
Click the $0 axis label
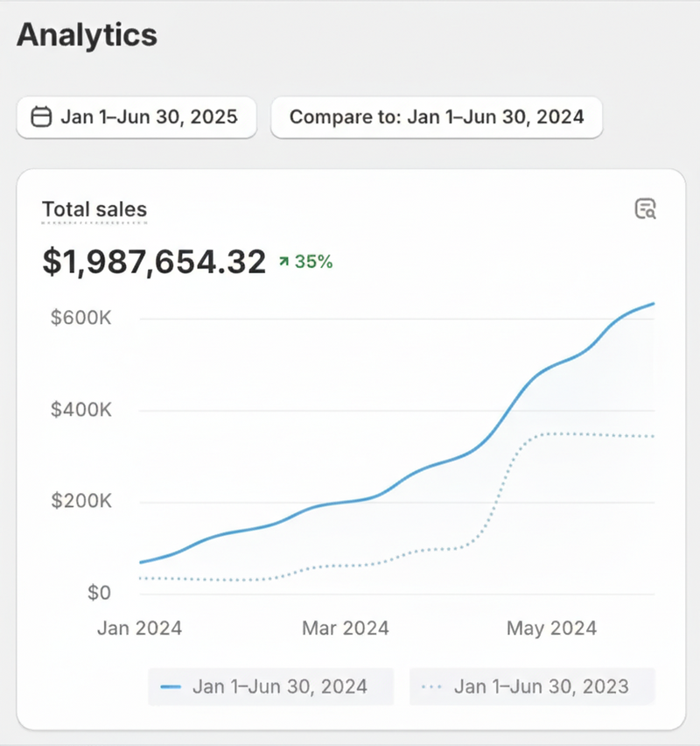point(99,594)
